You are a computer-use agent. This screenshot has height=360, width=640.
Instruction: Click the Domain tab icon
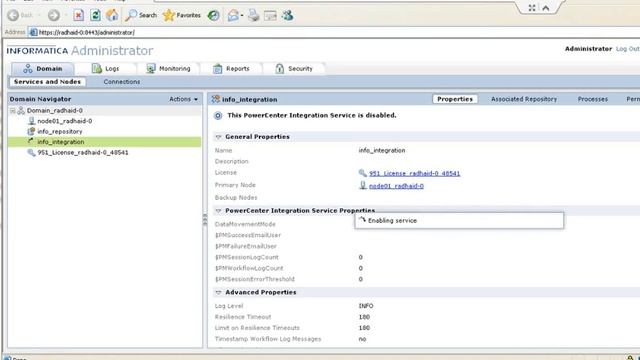(27, 69)
